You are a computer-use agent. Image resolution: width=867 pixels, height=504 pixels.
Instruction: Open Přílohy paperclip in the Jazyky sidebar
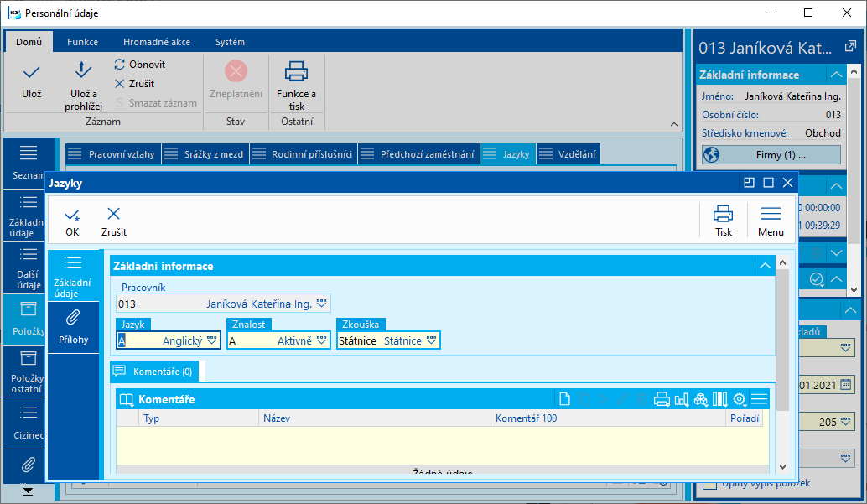click(74, 328)
